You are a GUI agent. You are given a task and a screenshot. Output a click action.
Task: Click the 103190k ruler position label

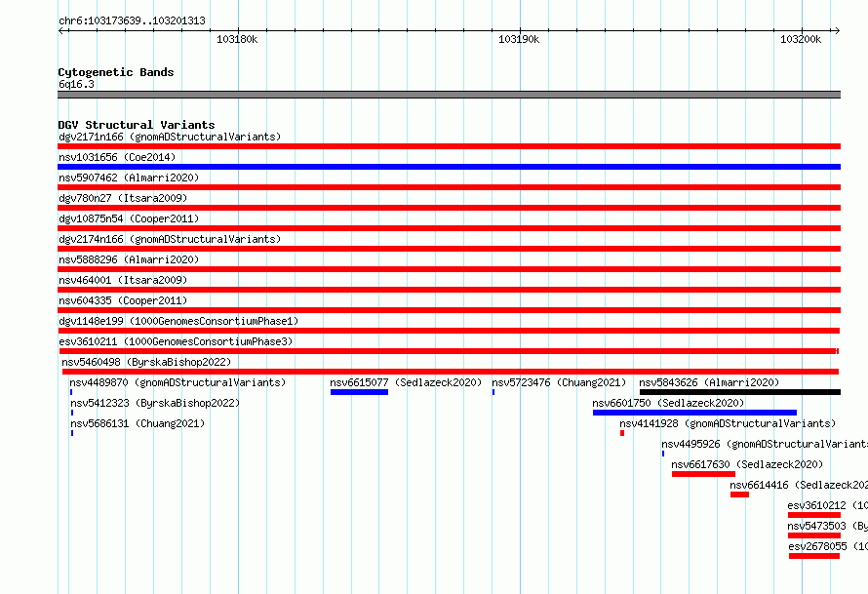[519, 39]
